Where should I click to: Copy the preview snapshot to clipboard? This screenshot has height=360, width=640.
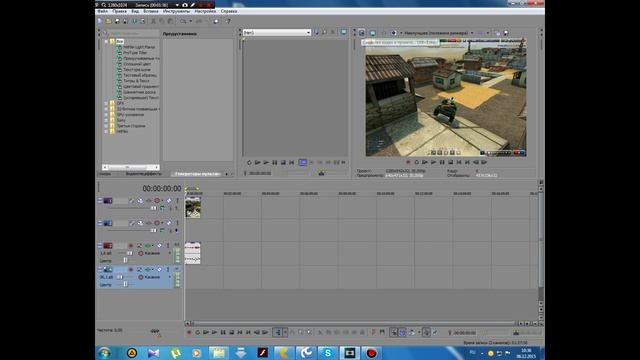tap(498, 33)
